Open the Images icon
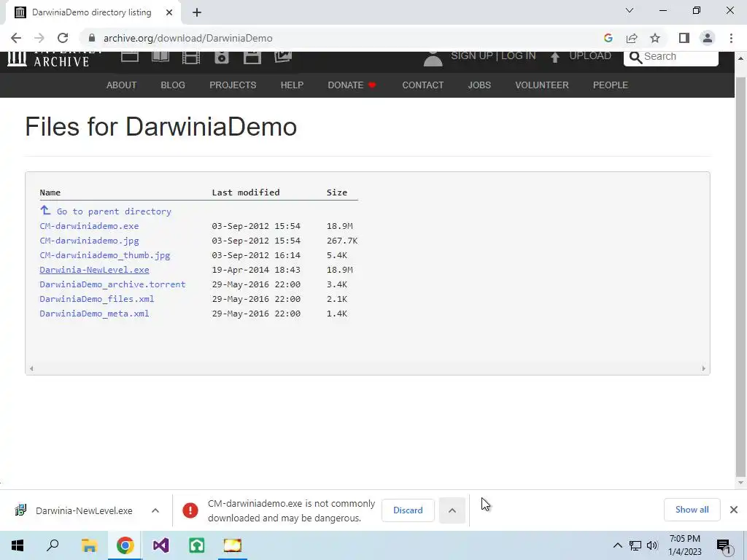The width and height of the screenshot is (747, 560). click(x=283, y=57)
